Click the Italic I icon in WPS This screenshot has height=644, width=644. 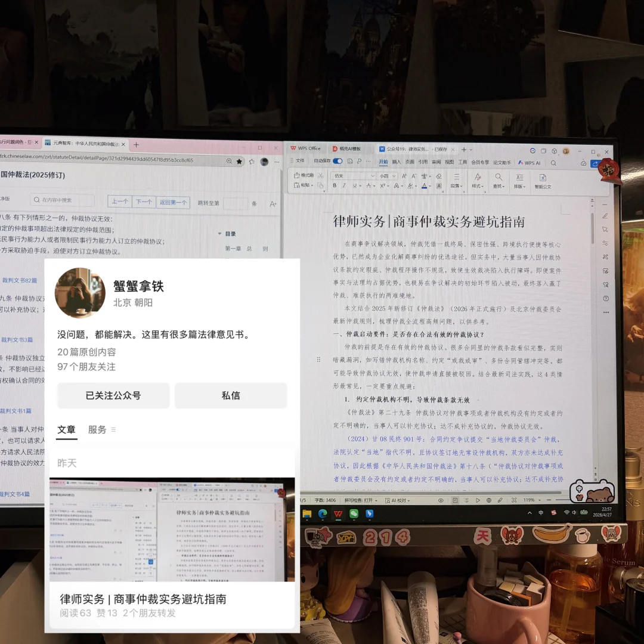(x=344, y=185)
